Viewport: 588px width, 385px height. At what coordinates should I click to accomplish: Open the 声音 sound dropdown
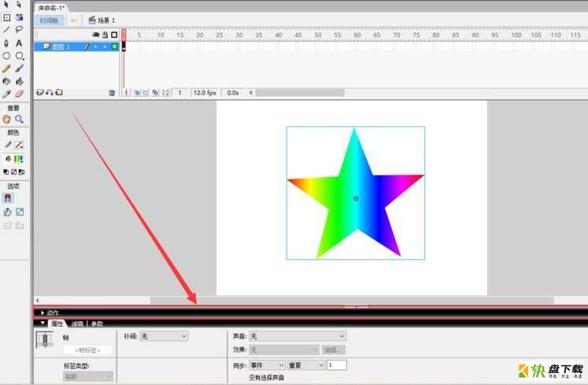tap(298, 336)
